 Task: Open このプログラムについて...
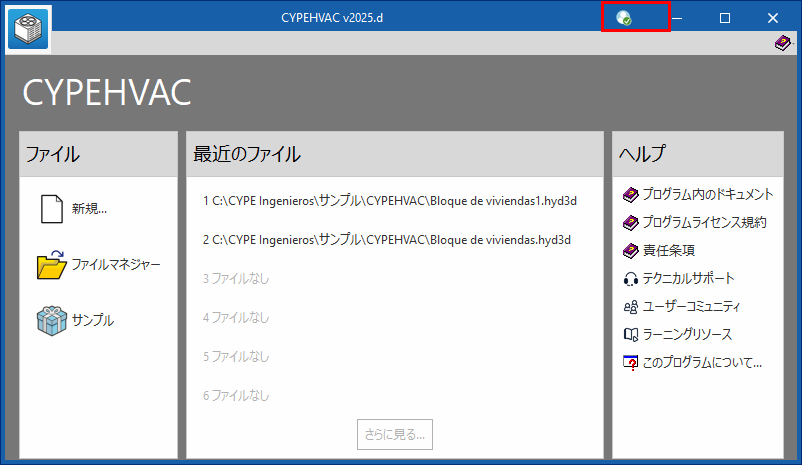pyautogui.click(x=702, y=363)
